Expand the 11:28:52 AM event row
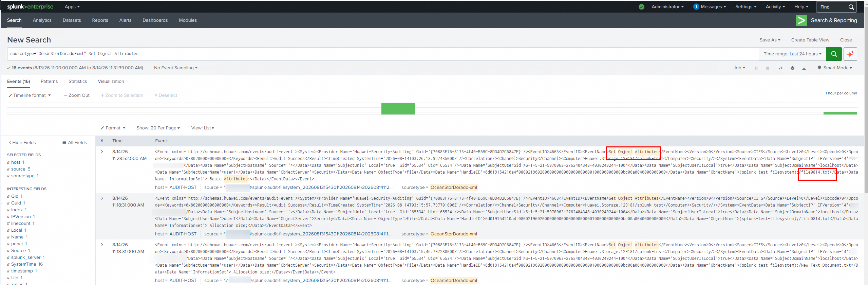 click(x=102, y=152)
